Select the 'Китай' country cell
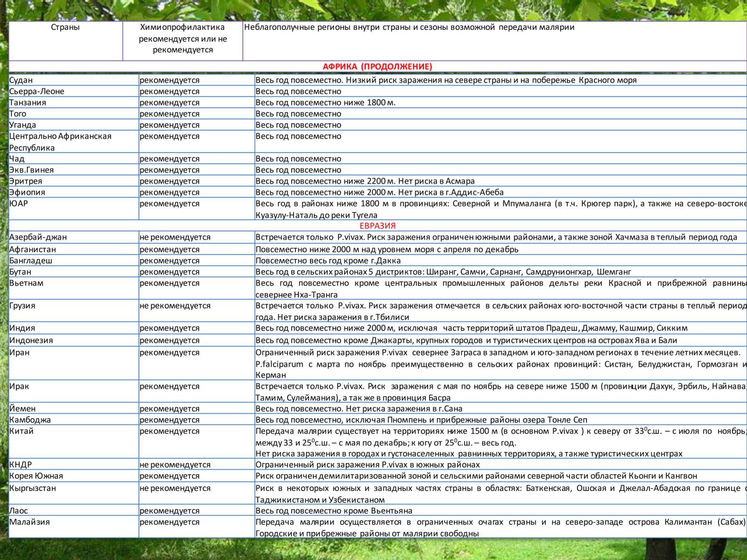747x560 pixels. click(x=74, y=442)
